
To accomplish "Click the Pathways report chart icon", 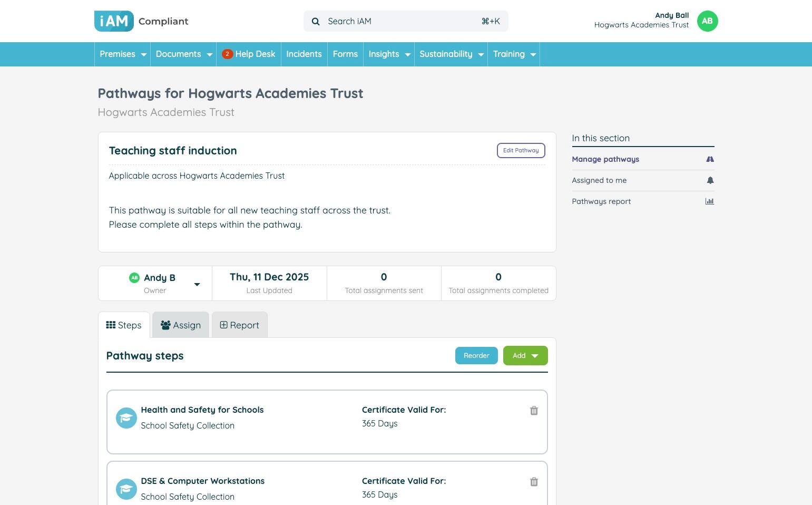I will (710, 201).
